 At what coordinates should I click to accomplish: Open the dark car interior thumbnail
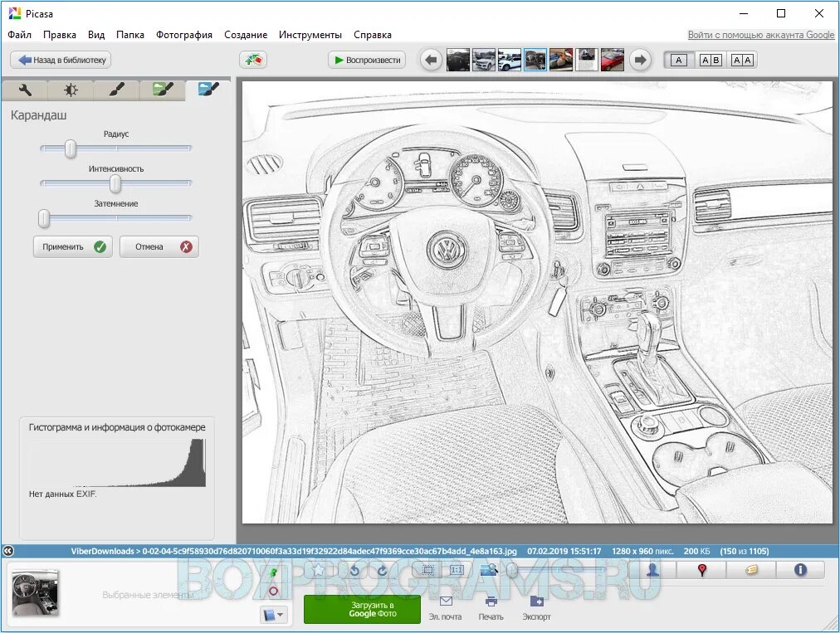tap(458, 60)
